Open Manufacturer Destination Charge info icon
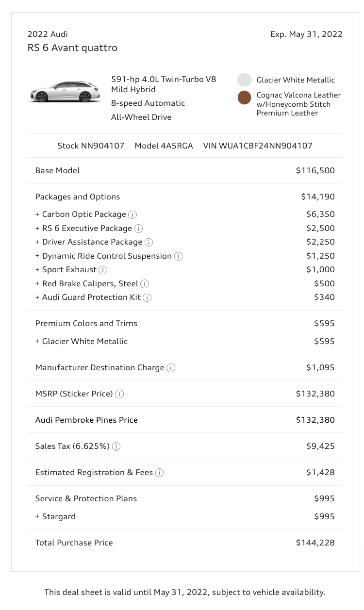 (x=171, y=368)
